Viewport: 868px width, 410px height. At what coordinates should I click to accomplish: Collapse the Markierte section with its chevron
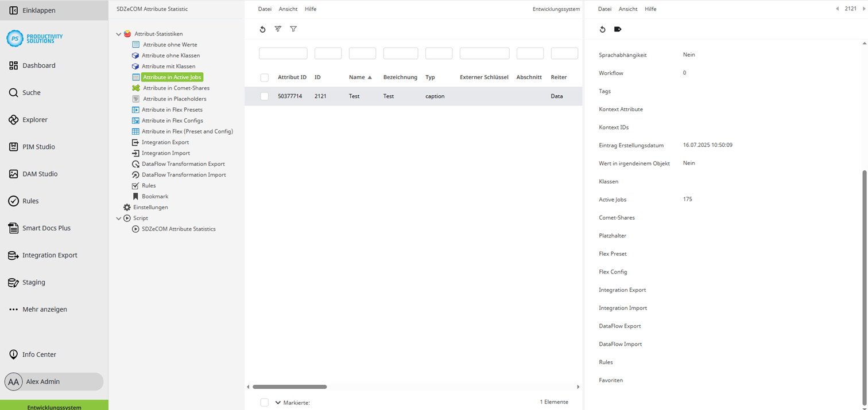(278, 402)
